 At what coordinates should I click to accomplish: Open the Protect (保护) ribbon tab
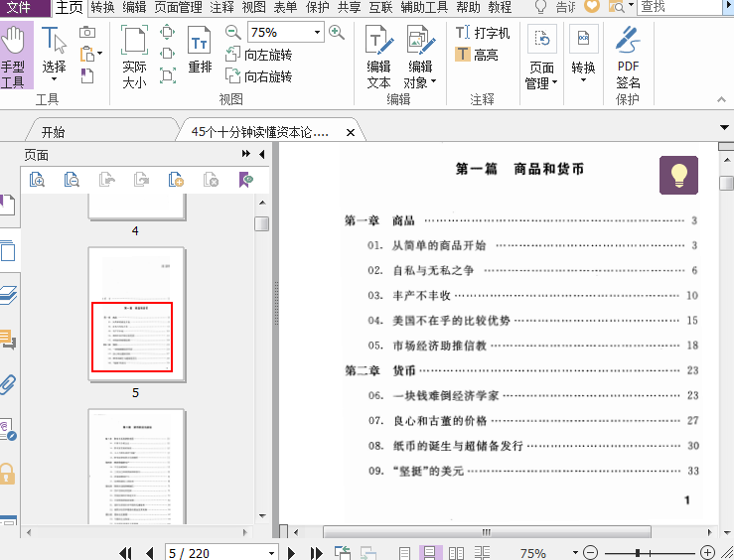point(318,7)
